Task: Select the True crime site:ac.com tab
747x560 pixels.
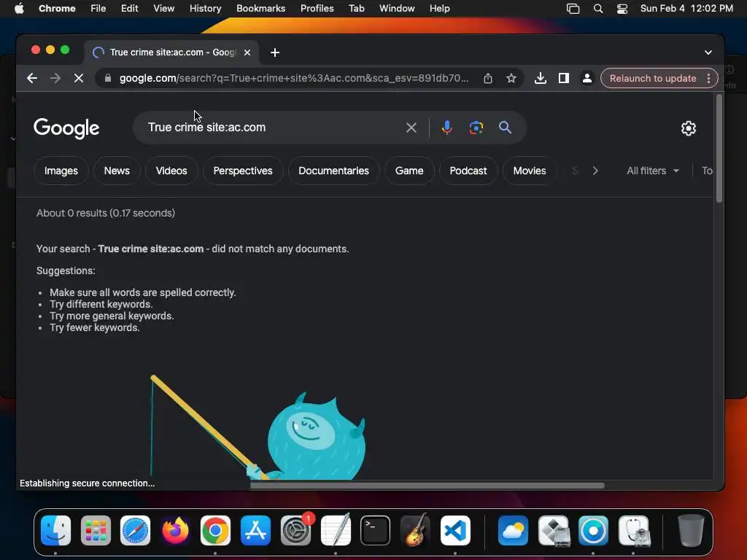Action: point(171,52)
